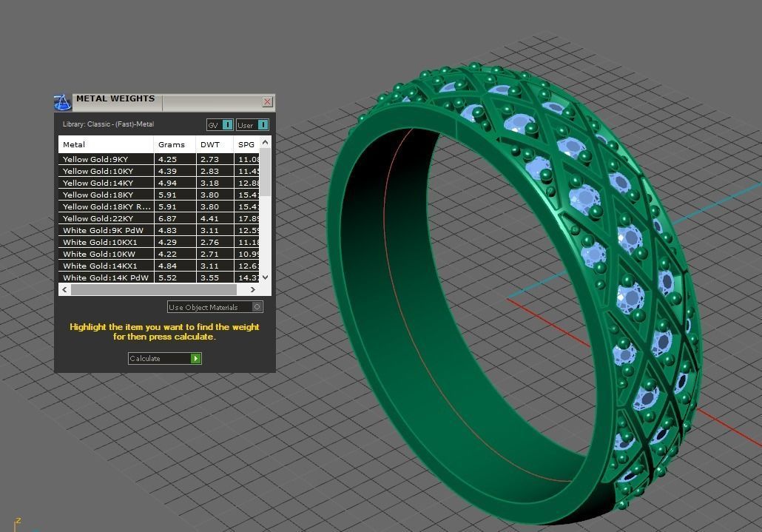
Task: Click the 6.87 grams value
Action: point(168,218)
